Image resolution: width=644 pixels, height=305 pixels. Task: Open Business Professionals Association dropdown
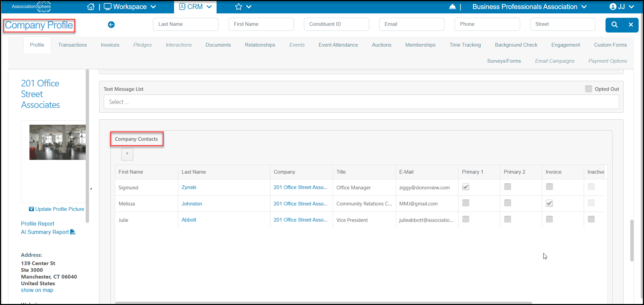coord(529,7)
